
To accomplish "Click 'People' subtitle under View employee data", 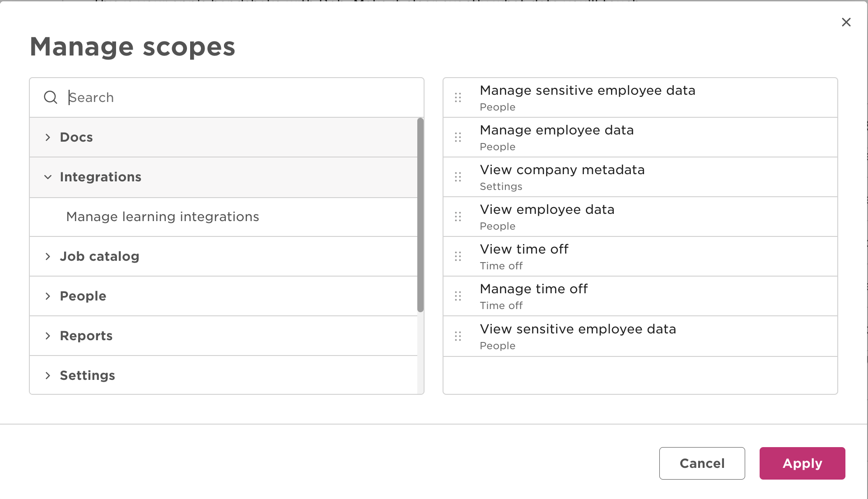I will point(498,226).
